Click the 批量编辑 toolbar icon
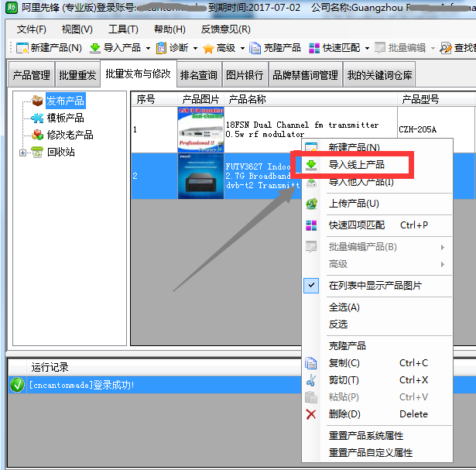476x470 pixels. pyautogui.click(x=380, y=48)
